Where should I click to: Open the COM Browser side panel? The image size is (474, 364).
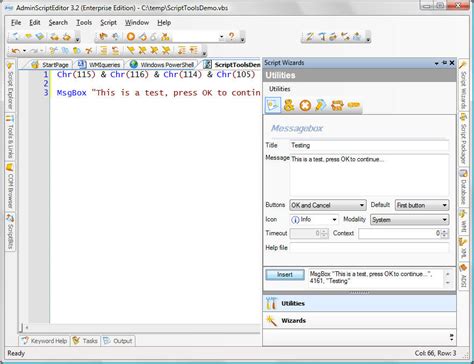click(10, 187)
